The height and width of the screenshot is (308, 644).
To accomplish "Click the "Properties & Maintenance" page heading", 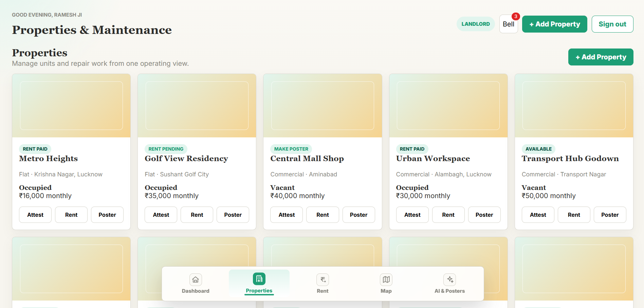I will (x=92, y=30).
